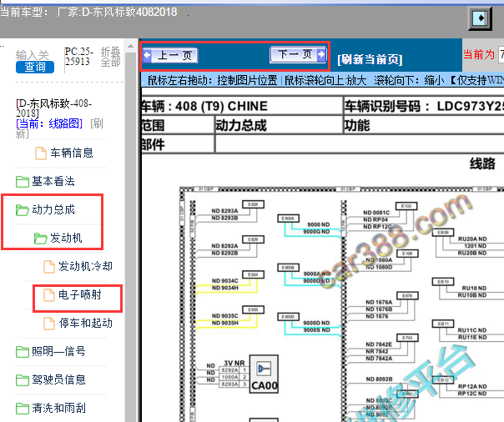Click the 发动机 open folder icon

(41, 239)
